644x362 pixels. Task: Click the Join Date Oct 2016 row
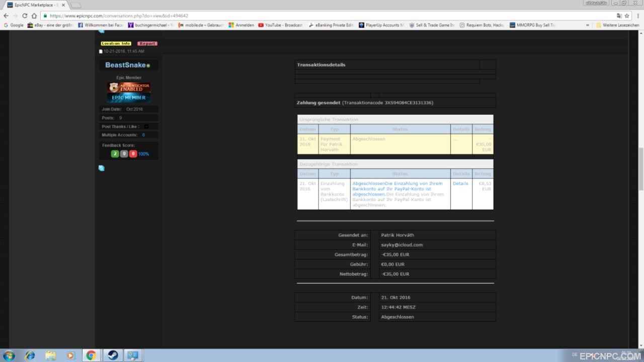click(129, 109)
